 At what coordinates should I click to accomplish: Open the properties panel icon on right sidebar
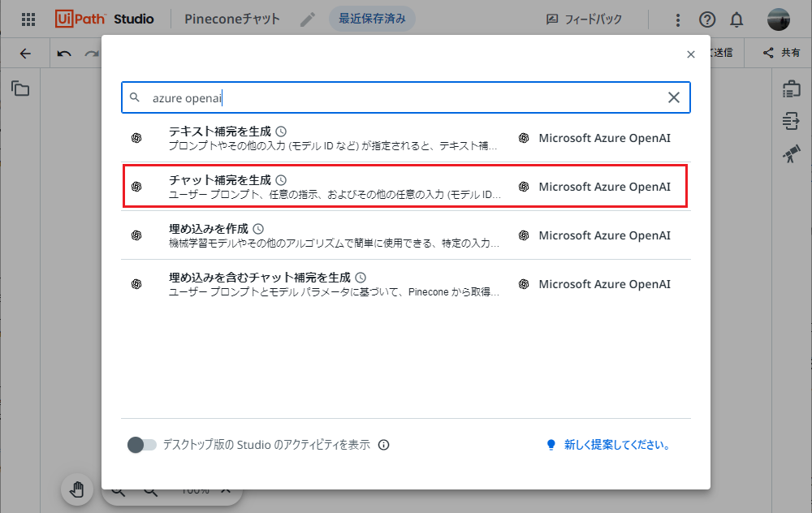click(791, 121)
